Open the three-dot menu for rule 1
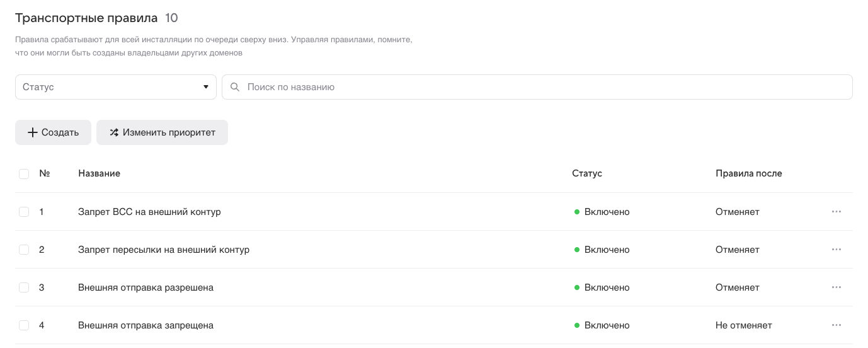 [836, 212]
